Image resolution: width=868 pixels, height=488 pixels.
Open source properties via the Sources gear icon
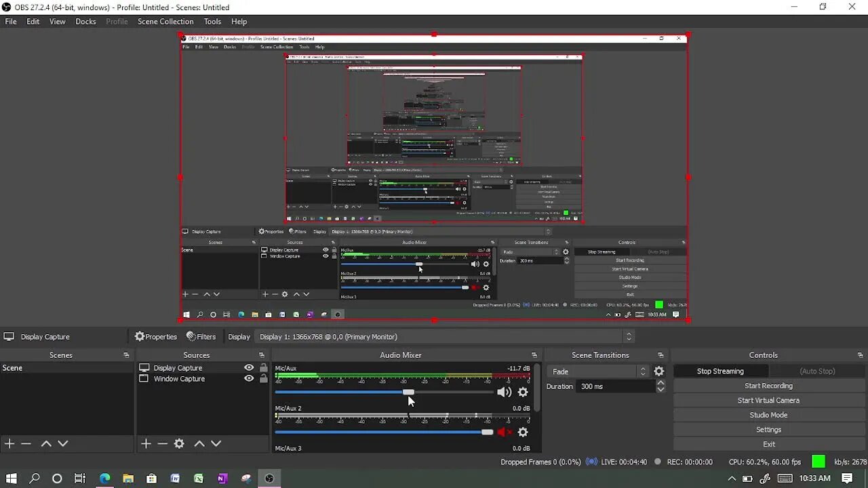click(x=179, y=444)
